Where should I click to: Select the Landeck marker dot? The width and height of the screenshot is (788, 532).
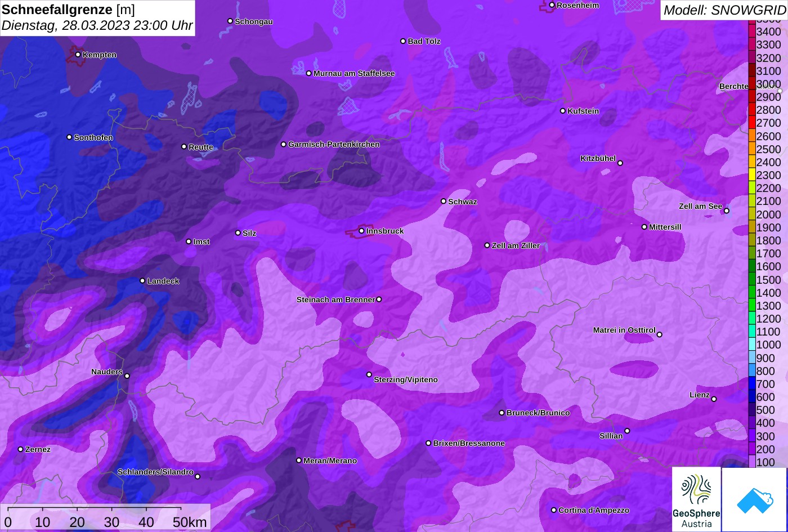(142, 280)
